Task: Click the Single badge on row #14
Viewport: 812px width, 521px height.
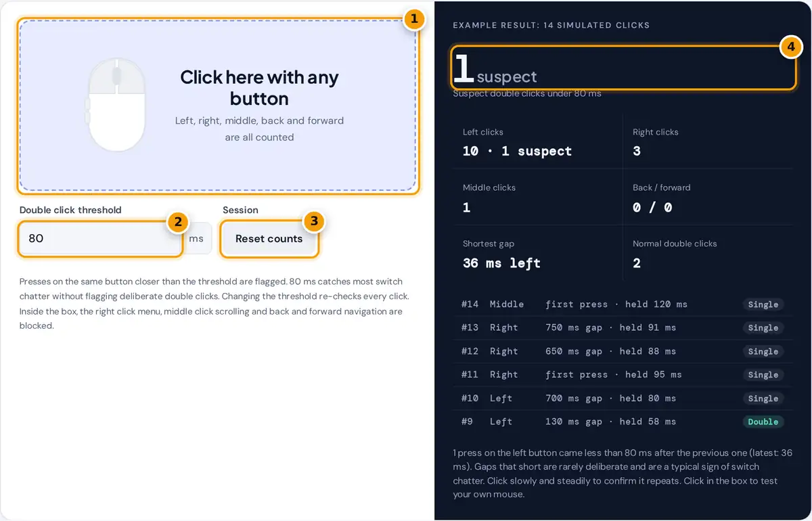Action: [763, 304]
